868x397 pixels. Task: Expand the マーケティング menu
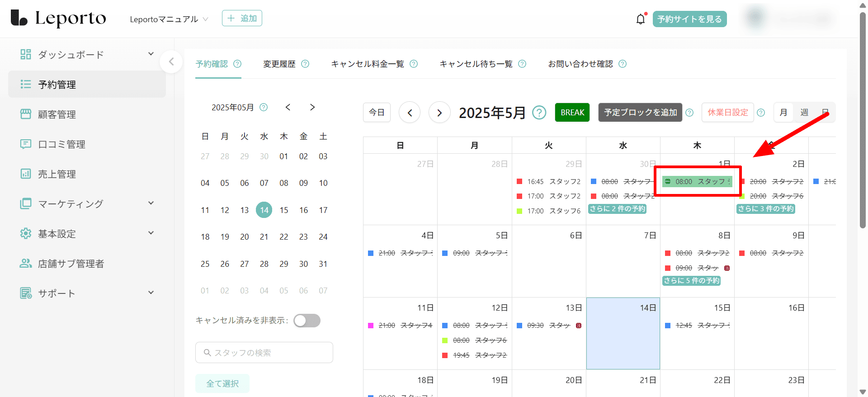pos(151,203)
